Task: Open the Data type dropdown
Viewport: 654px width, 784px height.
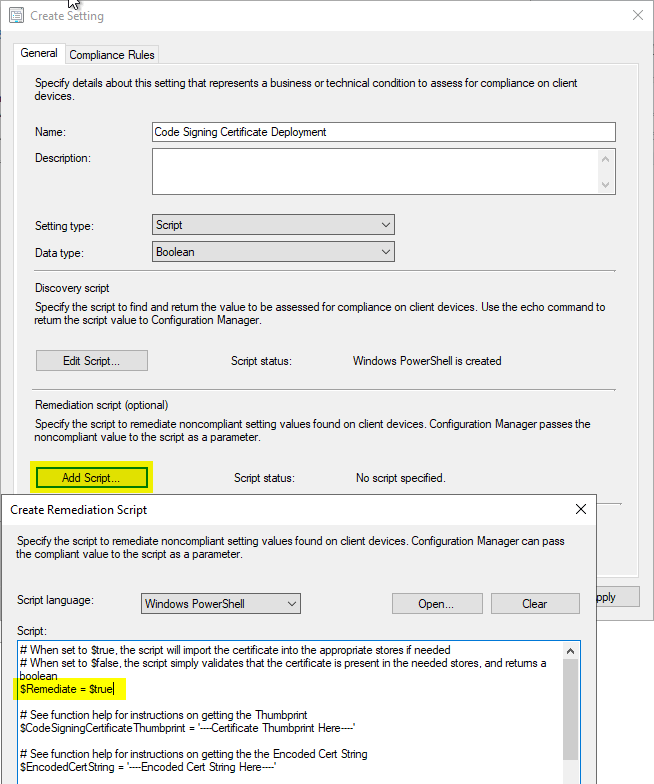Action: [x=273, y=252]
